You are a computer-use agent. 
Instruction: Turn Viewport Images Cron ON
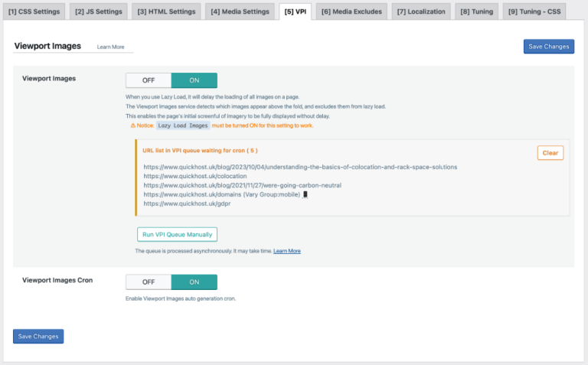194,282
